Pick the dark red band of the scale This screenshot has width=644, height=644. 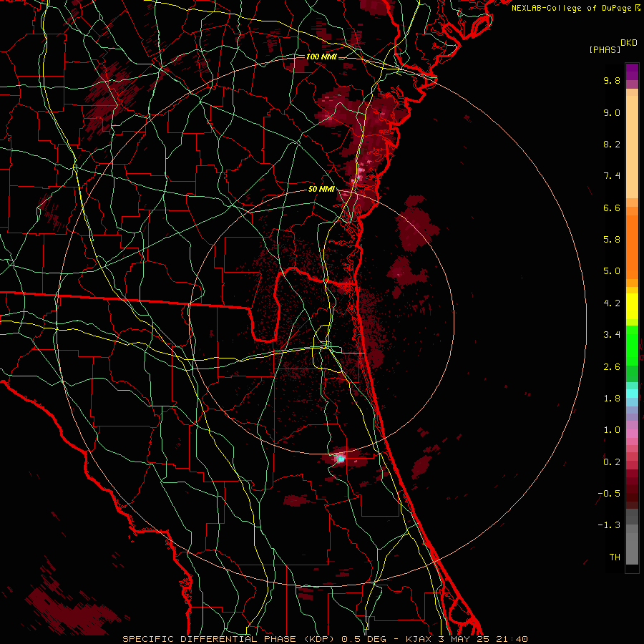coord(632,489)
